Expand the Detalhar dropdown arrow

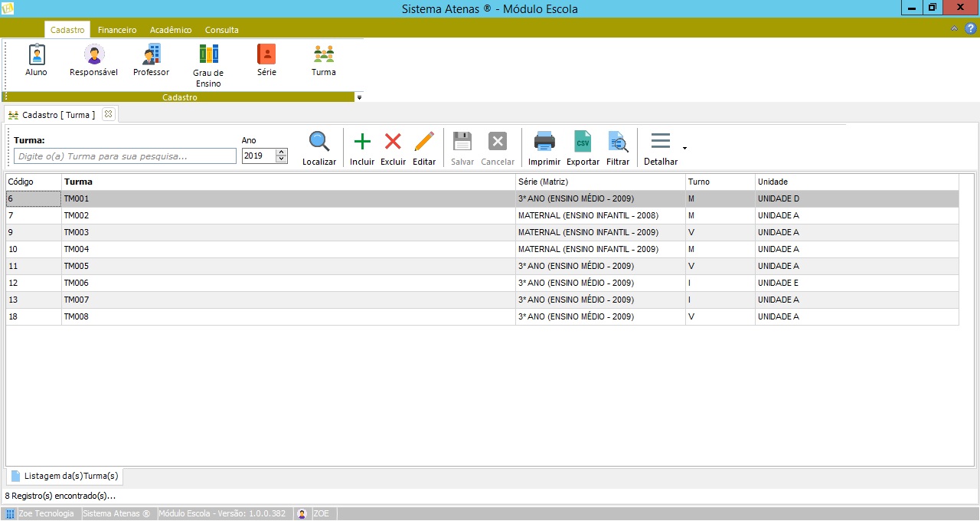pos(684,148)
